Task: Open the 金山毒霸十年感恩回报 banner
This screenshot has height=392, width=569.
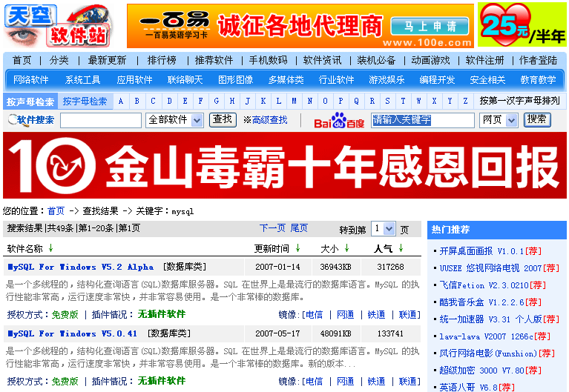Action: click(285, 165)
